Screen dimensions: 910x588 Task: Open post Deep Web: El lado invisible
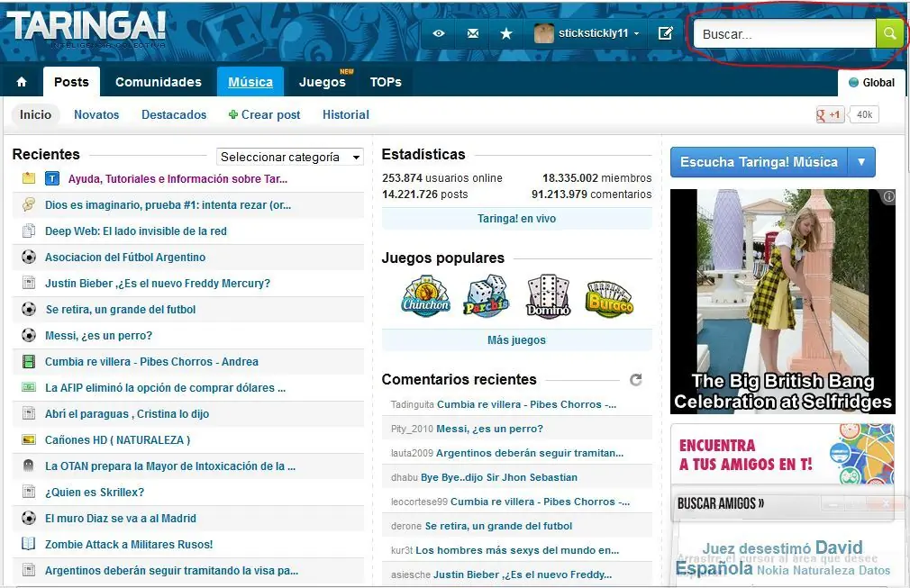(136, 231)
